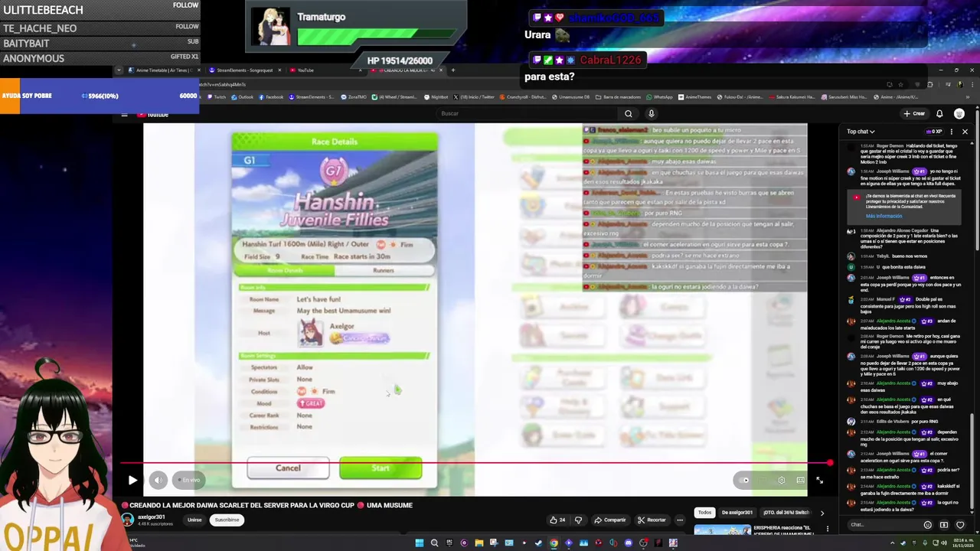980x551 pixels.
Task: Select the Todos filter chip
Action: 705,512
